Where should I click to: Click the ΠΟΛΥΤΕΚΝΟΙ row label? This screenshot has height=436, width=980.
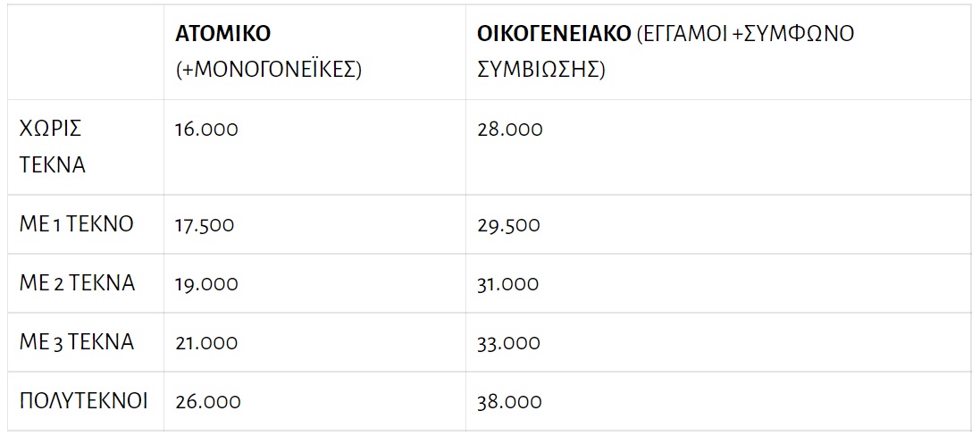click(83, 401)
